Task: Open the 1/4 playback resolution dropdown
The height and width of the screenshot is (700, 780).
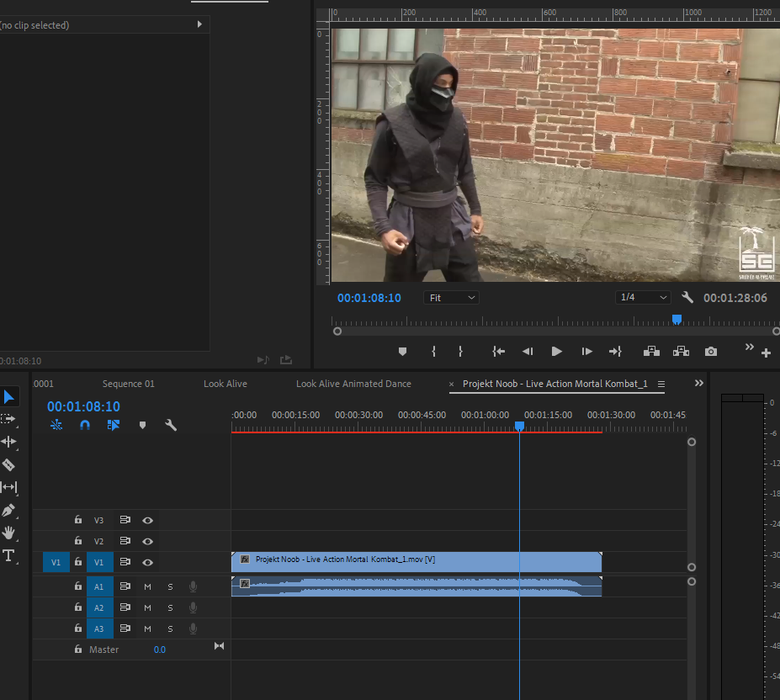Action: (643, 298)
